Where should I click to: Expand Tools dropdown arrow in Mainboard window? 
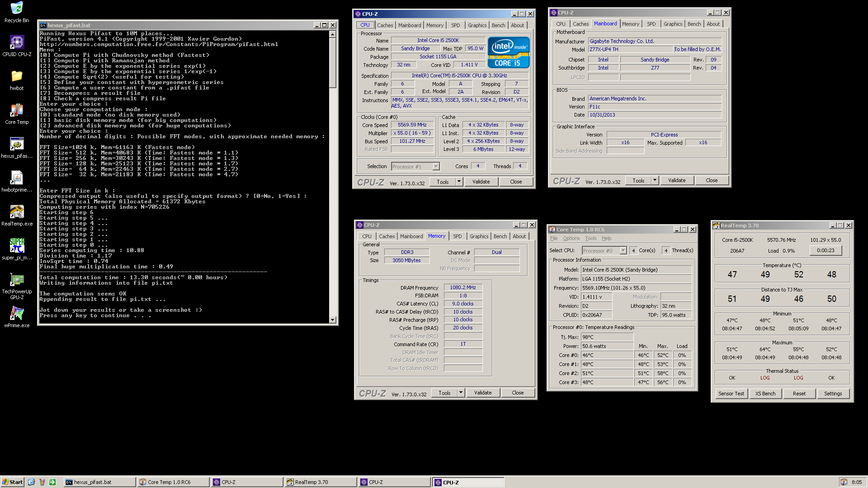click(x=655, y=180)
